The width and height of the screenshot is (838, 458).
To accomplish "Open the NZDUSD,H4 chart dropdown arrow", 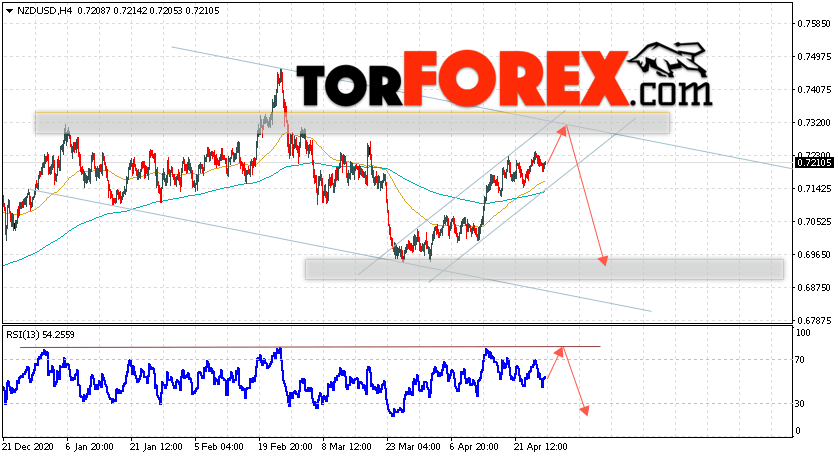I will click(9, 11).
